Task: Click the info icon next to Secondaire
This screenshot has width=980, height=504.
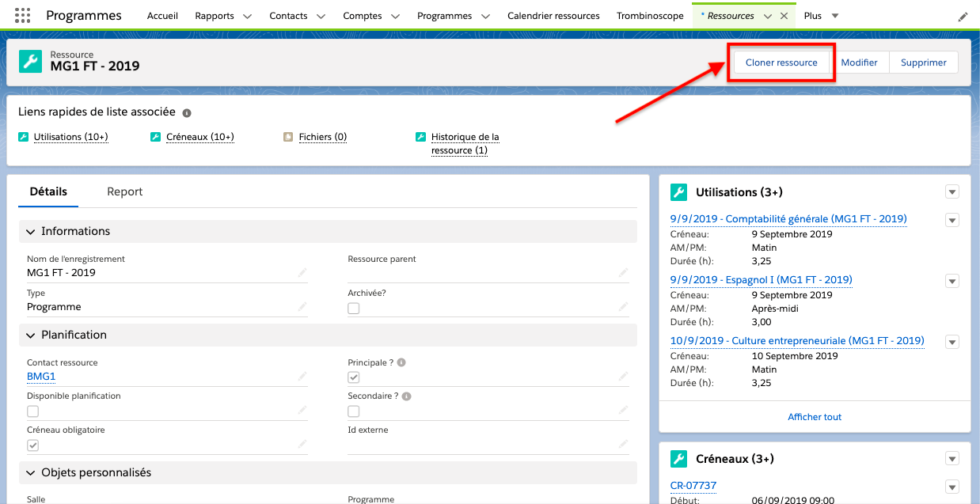Action: tap(407, 396)
